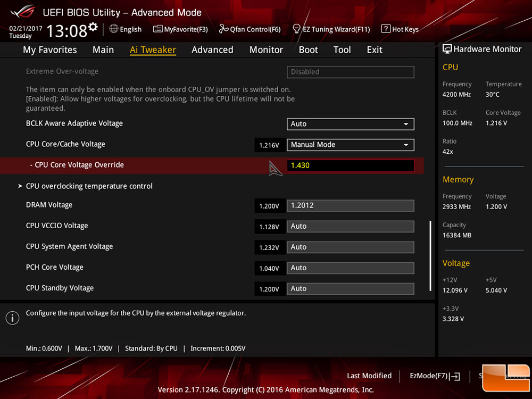Click the 100.0 MHz BCLK value
Screen dimensions: 532x399
tap(458, 123)
